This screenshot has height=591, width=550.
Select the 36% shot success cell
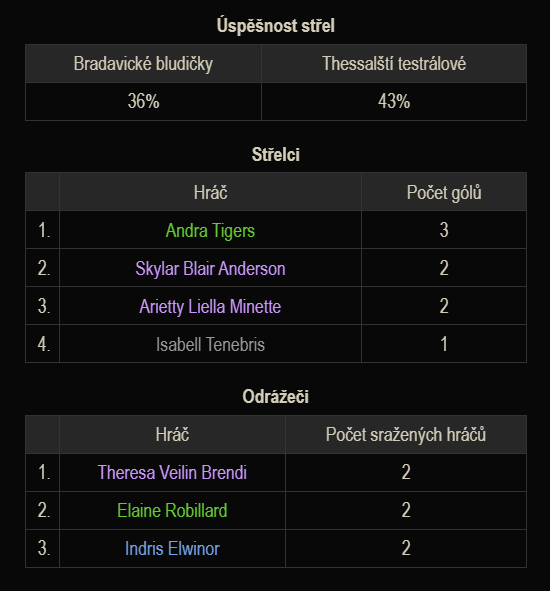tap(143, 101)
